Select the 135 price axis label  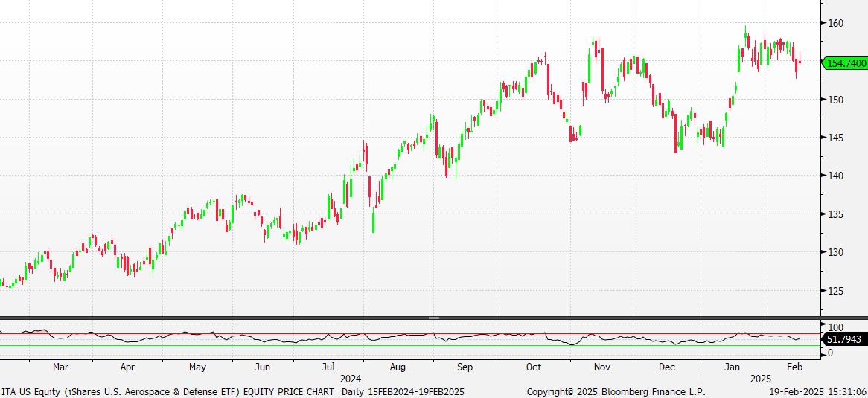[835, 214]
